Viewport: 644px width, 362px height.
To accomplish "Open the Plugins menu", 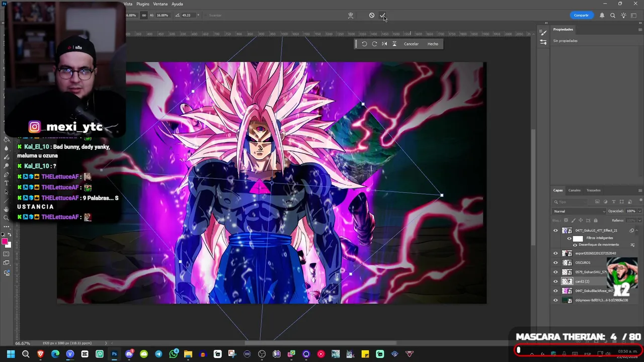I will pos(143,4).
